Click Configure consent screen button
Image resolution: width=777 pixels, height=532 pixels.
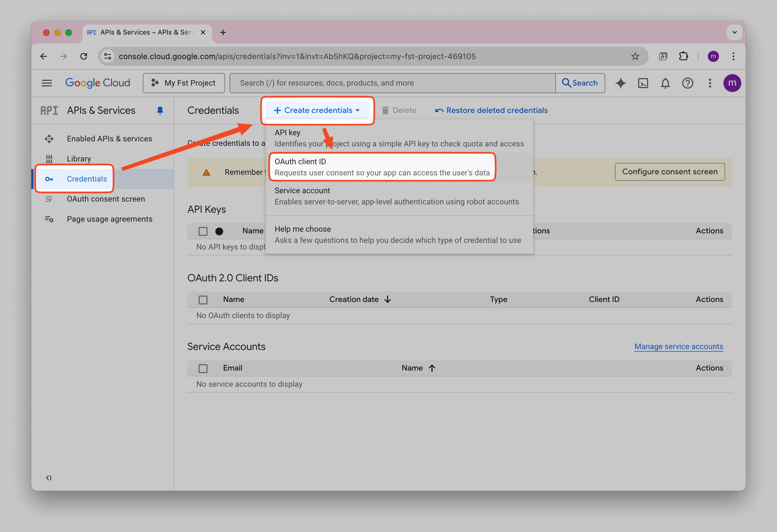click(x=670, y=171)
